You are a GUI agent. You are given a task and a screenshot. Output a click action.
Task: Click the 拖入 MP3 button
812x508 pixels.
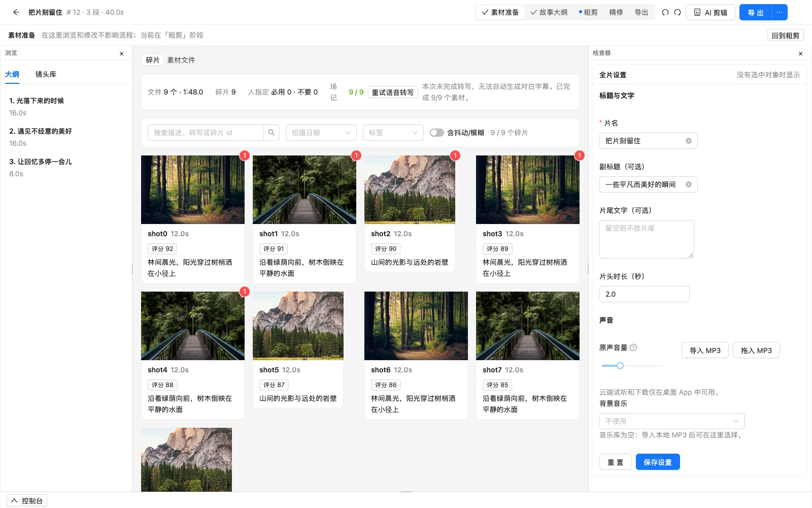coord(756,351)
